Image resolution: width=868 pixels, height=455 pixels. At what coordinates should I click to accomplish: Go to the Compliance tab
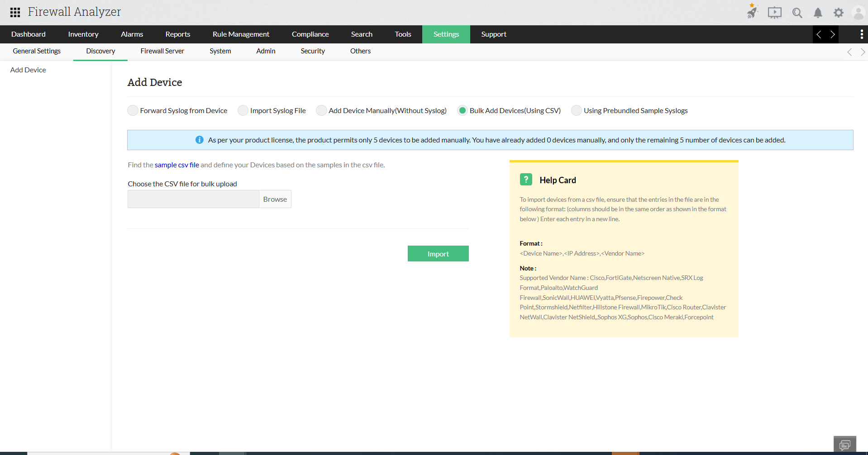click(310, 34)
